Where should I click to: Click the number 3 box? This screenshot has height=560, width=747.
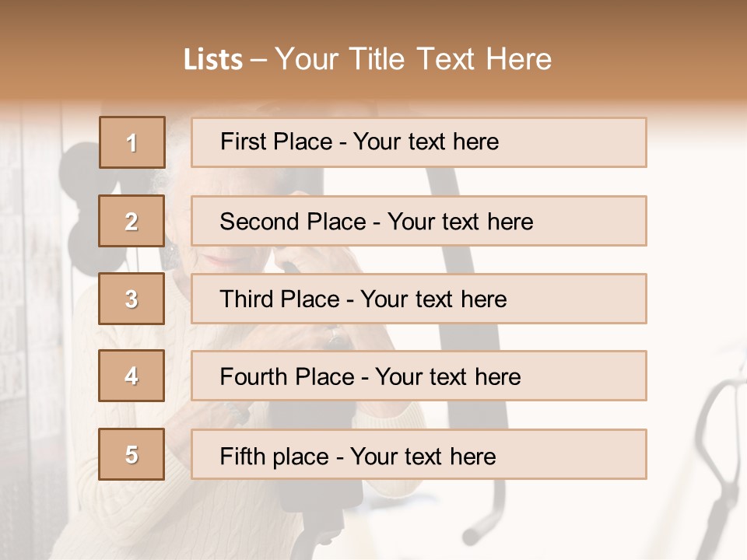coord(132,299)
